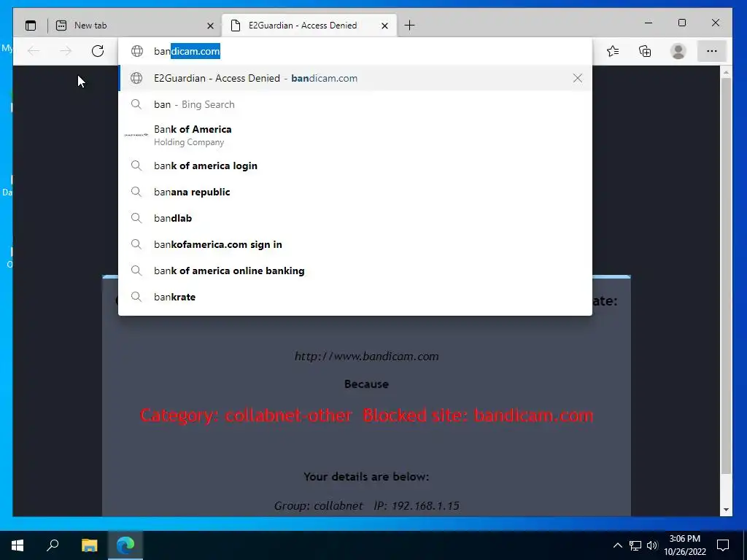Image resolution: width=747 pixels, height=560 pixels.
Task: Click the vertical scrollbar thumb
Action: click(x=726, y=276)
